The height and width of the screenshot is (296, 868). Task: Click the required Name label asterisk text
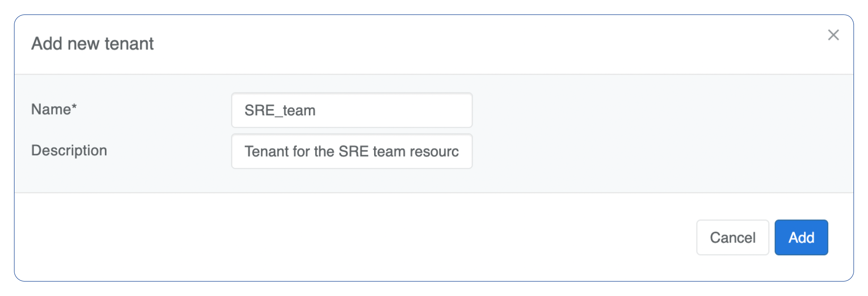point(74,108)
